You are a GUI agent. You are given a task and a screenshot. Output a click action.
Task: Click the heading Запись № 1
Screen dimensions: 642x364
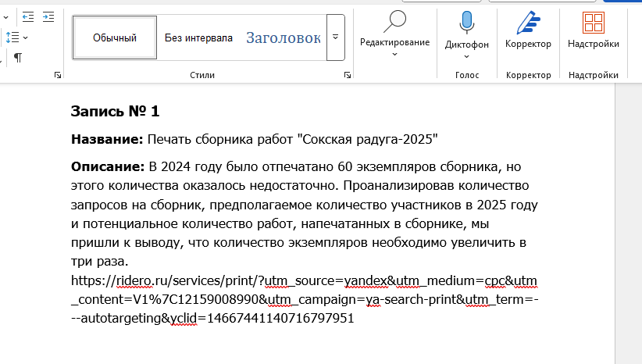pos(115,112)
